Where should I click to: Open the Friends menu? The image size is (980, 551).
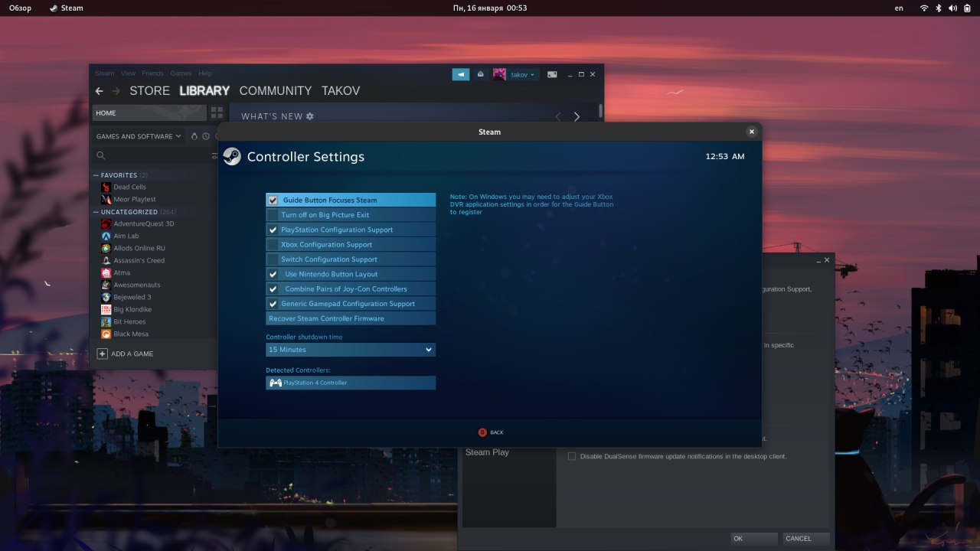[152, 73]
